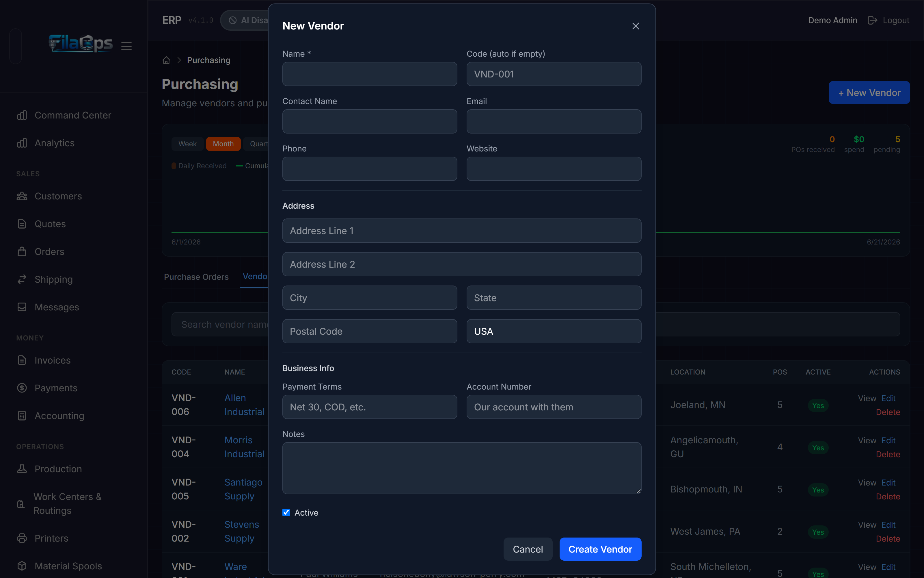This screenshot has height=578, width=924.
Task: Click Delete for Joeland, MN vendor
Action: tap(888, 412)
